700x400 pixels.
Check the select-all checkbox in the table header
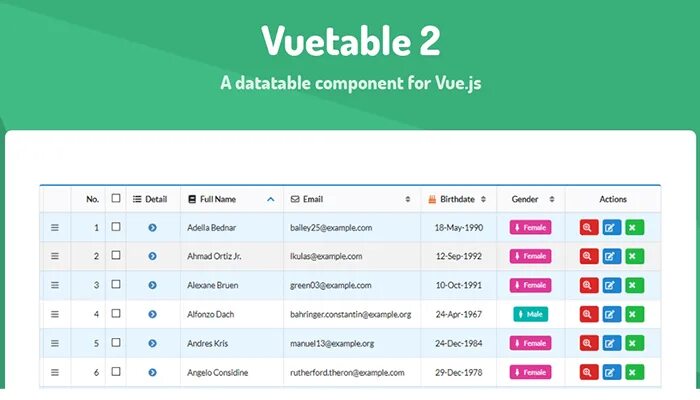pyautogui.click(x=116, y=198)
